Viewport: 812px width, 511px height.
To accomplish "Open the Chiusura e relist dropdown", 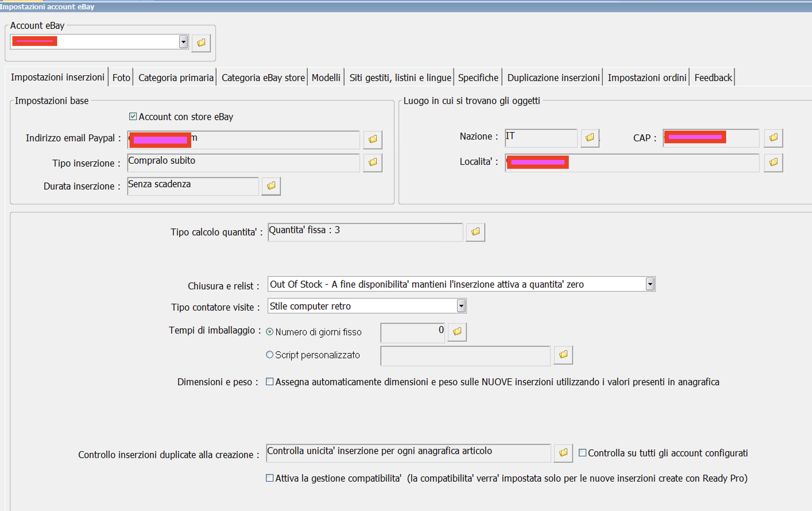I will point(650,284).
